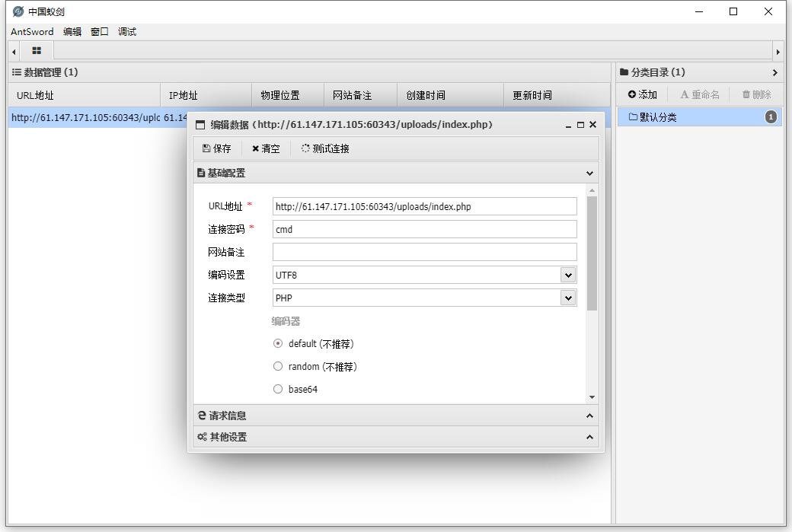Click the dialog scrollbar down arrow
This screenshot has height=532, width=792.
coord(592,397)
